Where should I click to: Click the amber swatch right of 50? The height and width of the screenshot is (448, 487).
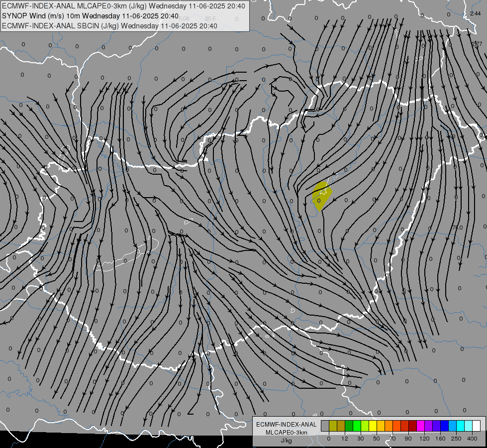point(381,426)
